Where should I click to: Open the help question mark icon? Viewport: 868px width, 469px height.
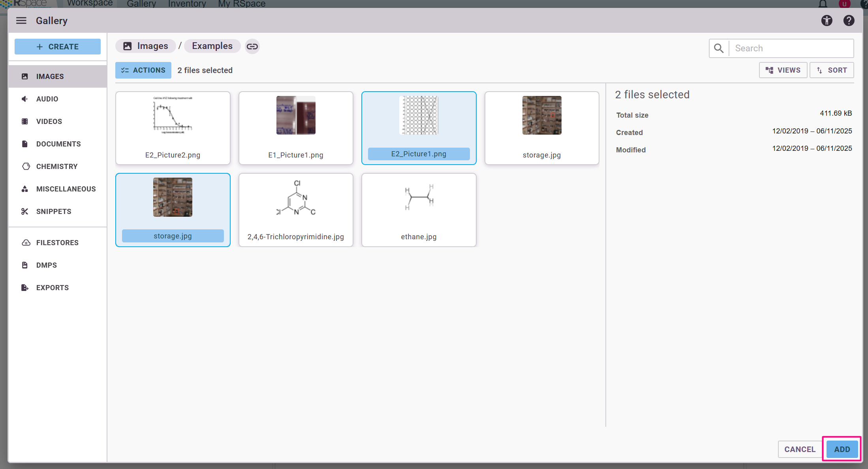pyautogui.click(x=849, y=21)
